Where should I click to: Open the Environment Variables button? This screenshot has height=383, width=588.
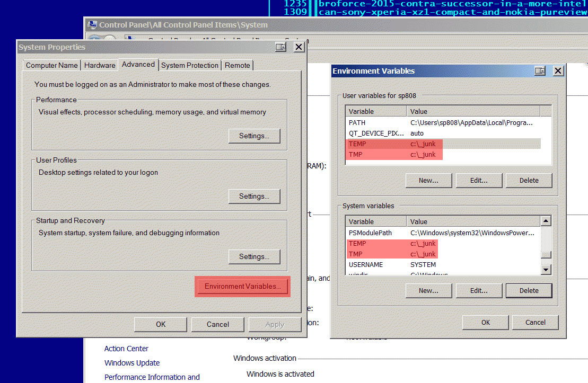tap(243, 286)
